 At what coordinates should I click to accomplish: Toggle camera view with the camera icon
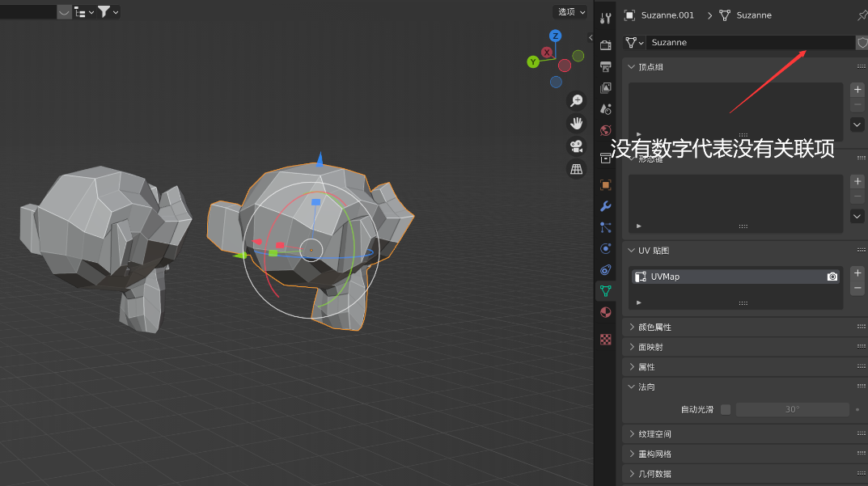coord(576,146)
